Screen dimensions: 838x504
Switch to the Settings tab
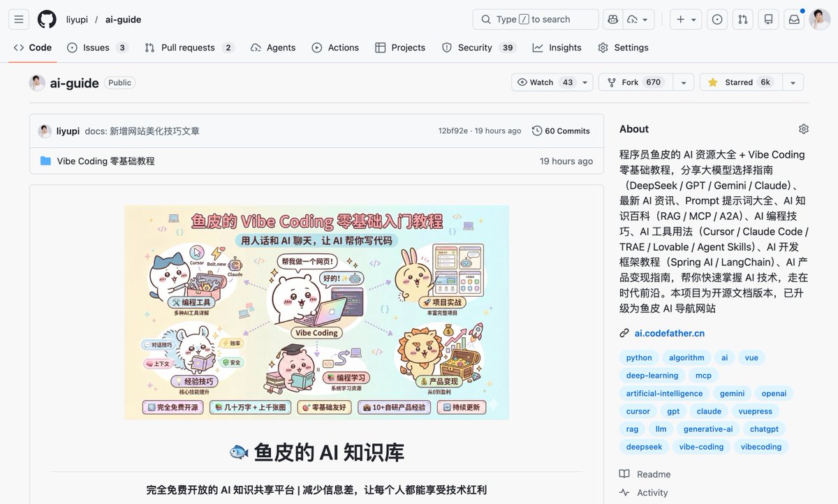pyautogui.click(x=623, y=47)
